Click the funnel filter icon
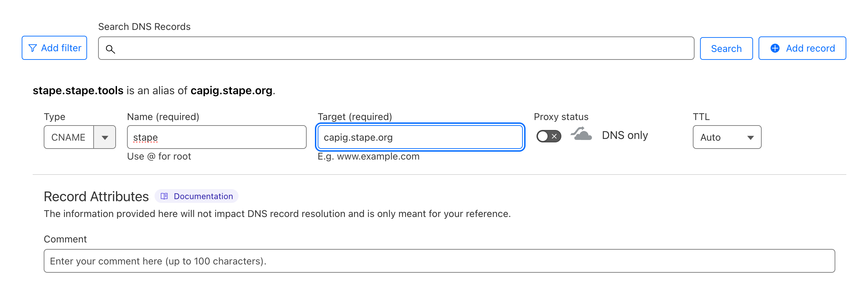Viewport: 868px width, 293px height. click(33, 48)
